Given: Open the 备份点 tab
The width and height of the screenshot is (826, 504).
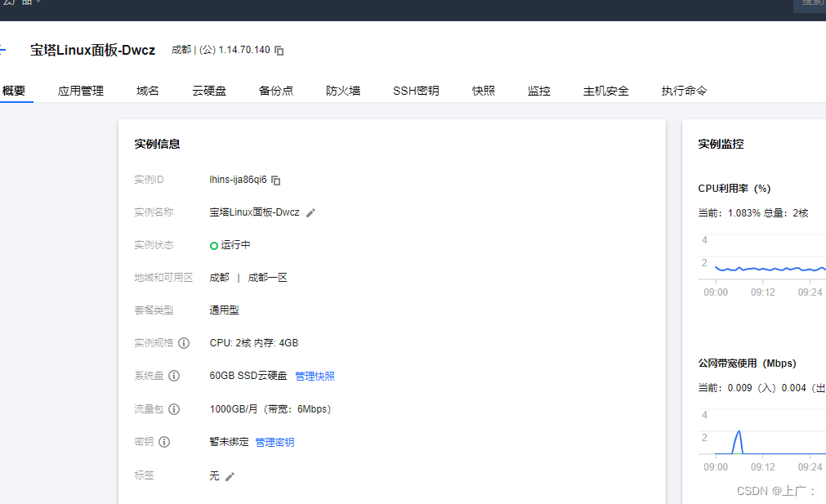Looking at the screenshot, I should tap(276, 91).
